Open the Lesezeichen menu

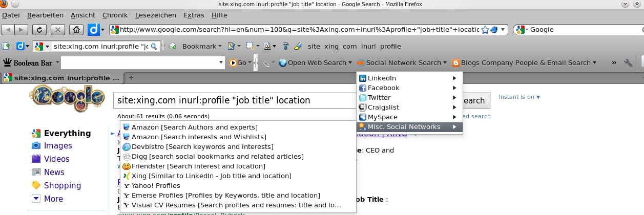(156, 15)
